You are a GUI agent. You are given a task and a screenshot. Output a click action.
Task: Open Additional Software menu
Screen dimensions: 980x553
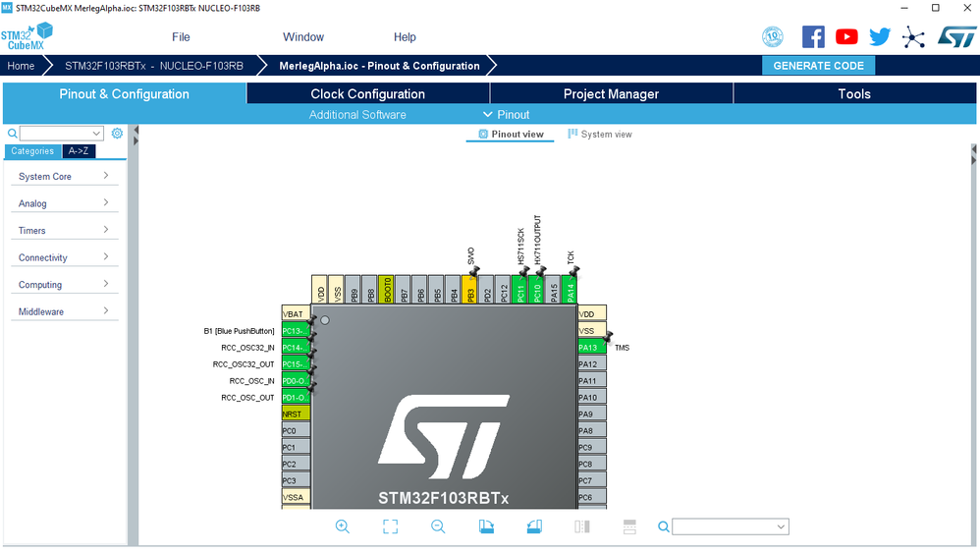coord(357,114)
